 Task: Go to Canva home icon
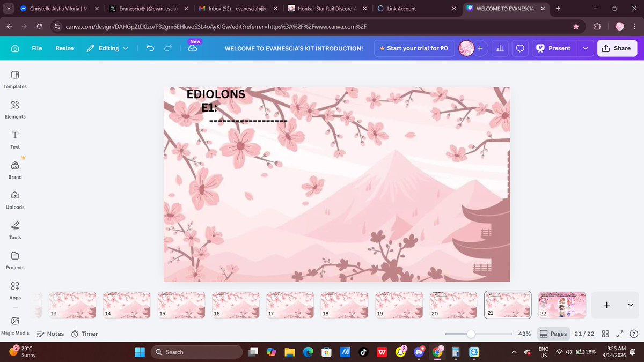(x=15, y=48)
